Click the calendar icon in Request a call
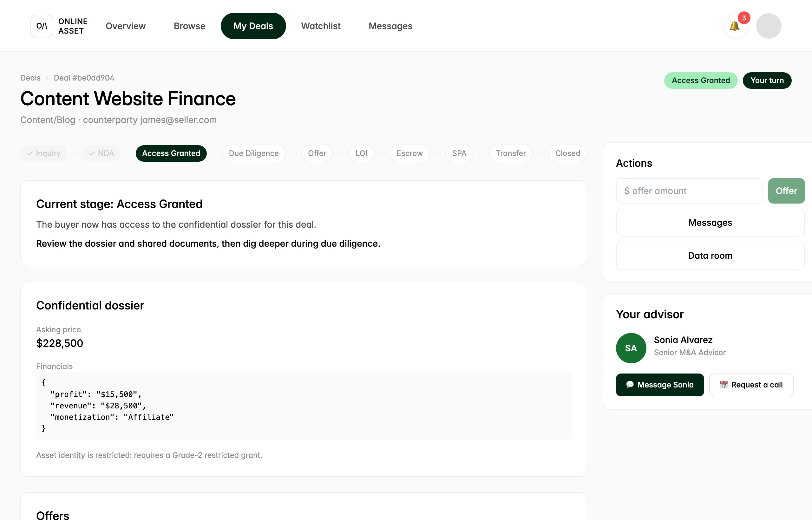This screenshot has width=812, height=520. click(723, 385)
